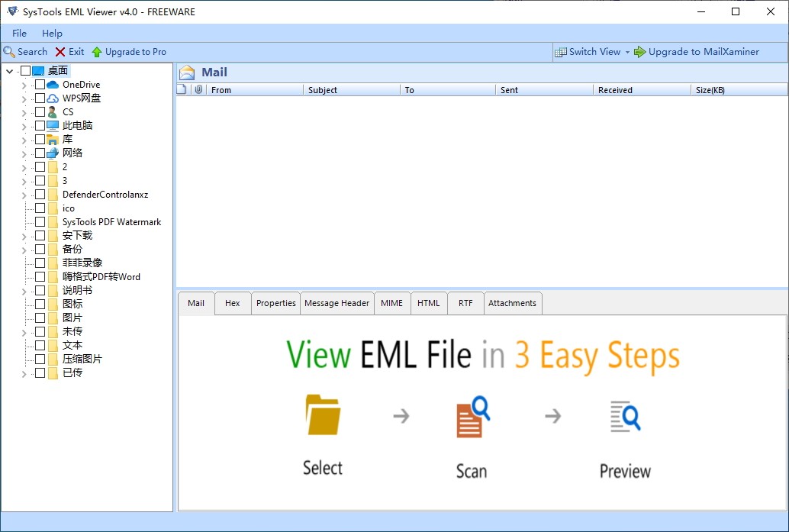Click the Search magnifier icon in toolbar
The width and height of the screenshot is (789, 532).
[9, 52]
